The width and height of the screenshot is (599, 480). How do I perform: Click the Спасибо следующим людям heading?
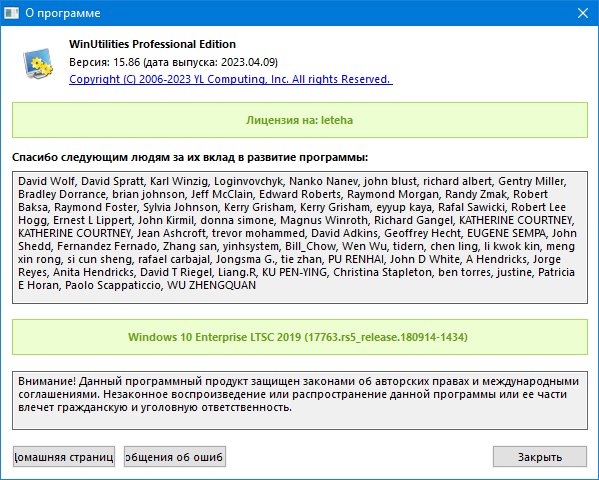[x=190, y=157]
